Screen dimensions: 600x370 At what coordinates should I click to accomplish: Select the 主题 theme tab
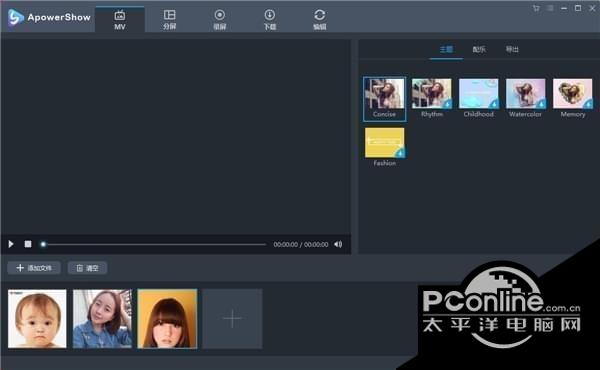click(446, 49)
